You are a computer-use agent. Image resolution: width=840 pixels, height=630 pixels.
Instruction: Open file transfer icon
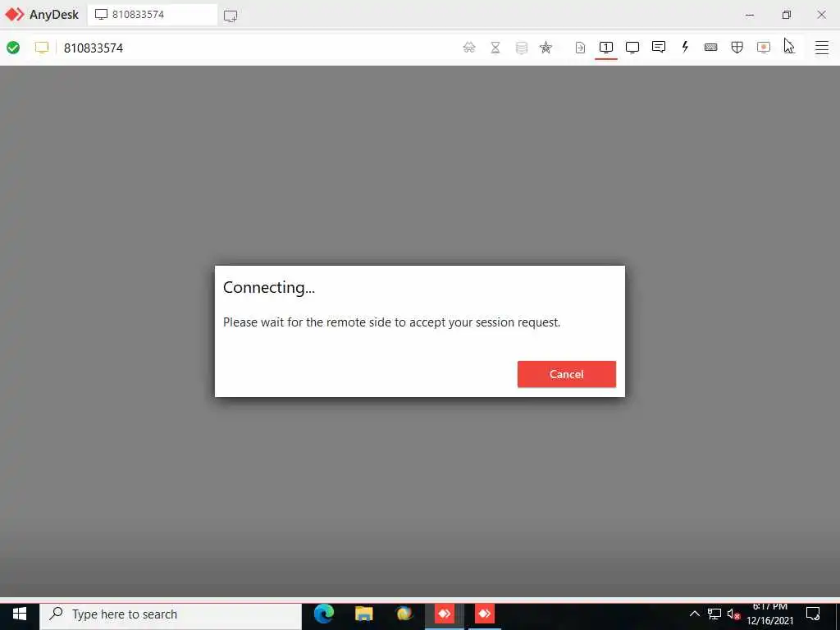click(580, 48)
